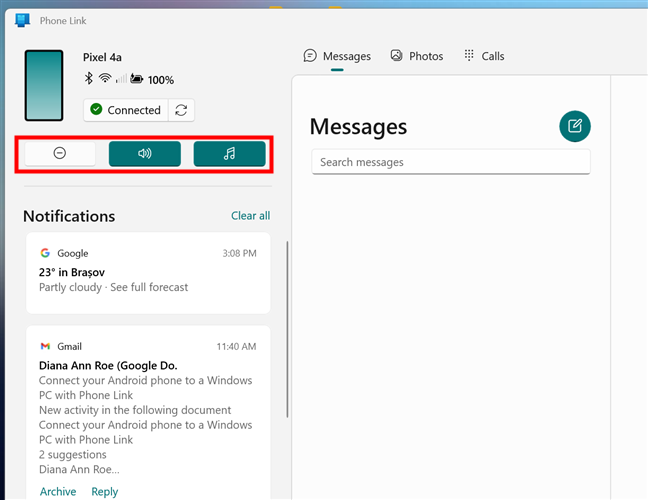Click the Messages page heading

pyautogui.click(x=358, y=126)
